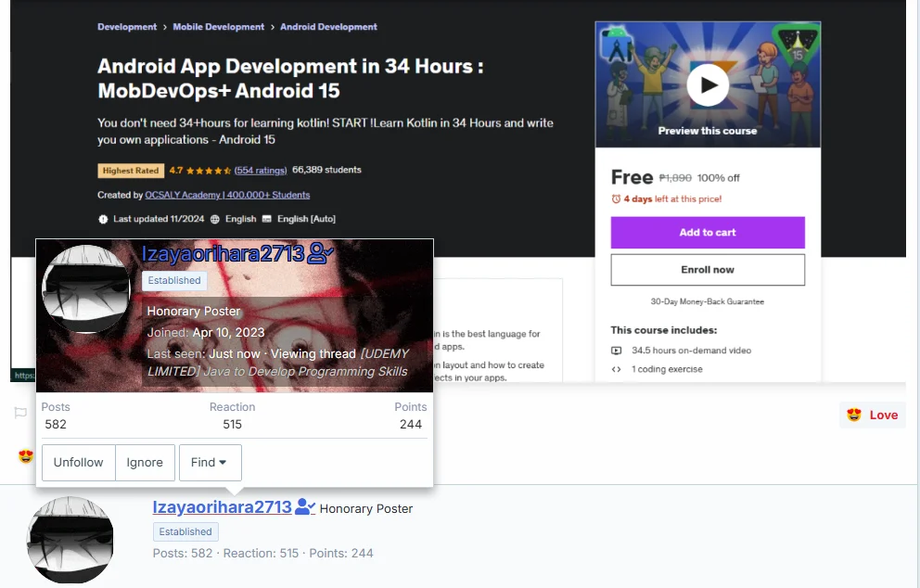Click the Love reaction button
920x588 pixels.
click(x=873, y=415)
